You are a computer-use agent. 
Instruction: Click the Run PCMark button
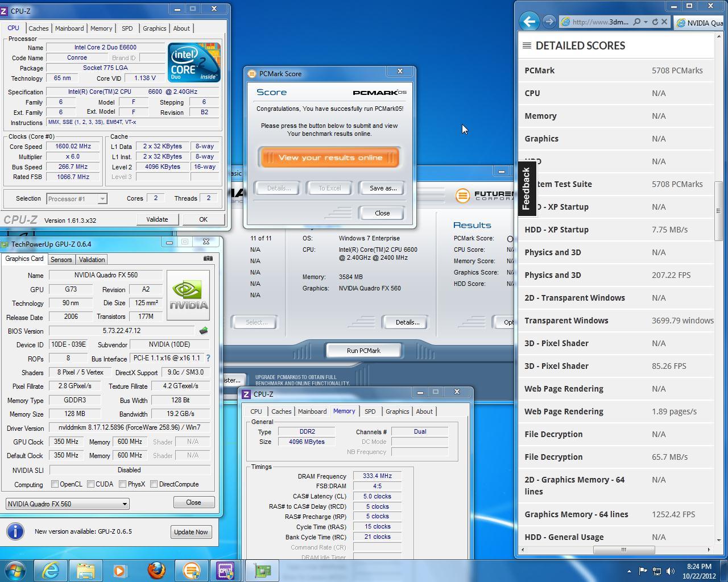364,351
